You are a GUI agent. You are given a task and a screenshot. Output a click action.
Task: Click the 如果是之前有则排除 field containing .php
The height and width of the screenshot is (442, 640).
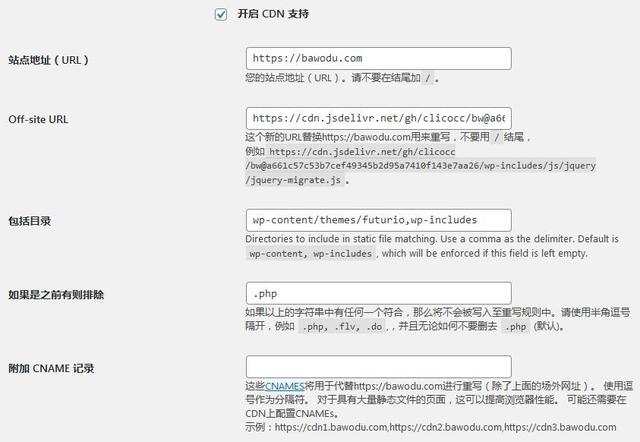[x=378, y=293]
